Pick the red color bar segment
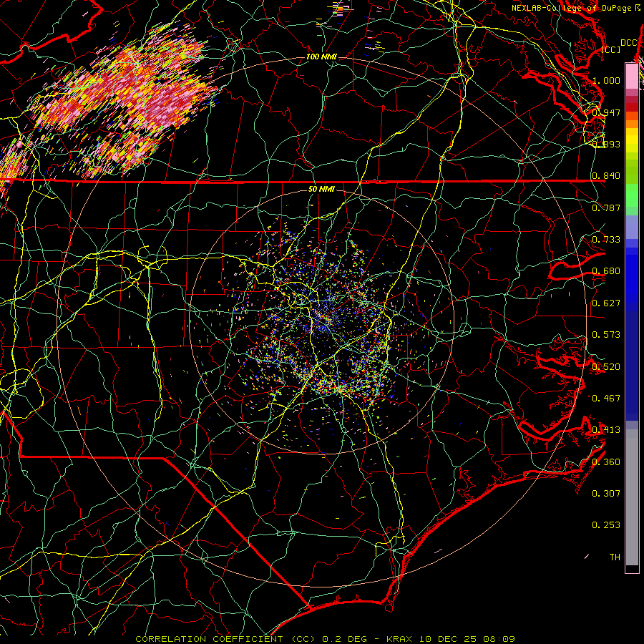This screenshot has height=644, width=644. 632,107
